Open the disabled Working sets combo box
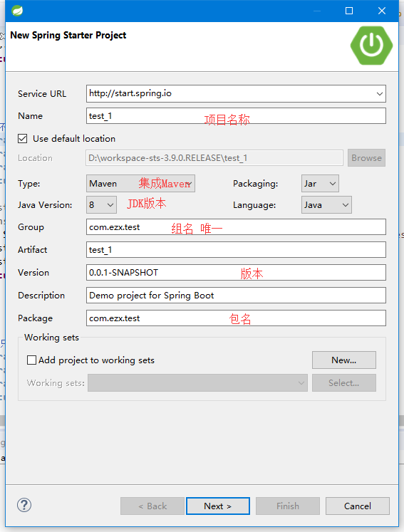 197,382
